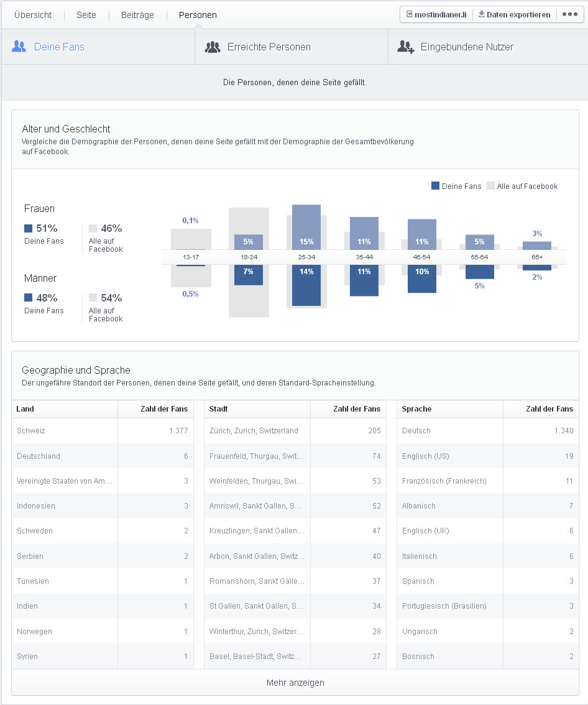
Task: Click the Basel, Basel-Stadt city row
Action: point(295,657)
